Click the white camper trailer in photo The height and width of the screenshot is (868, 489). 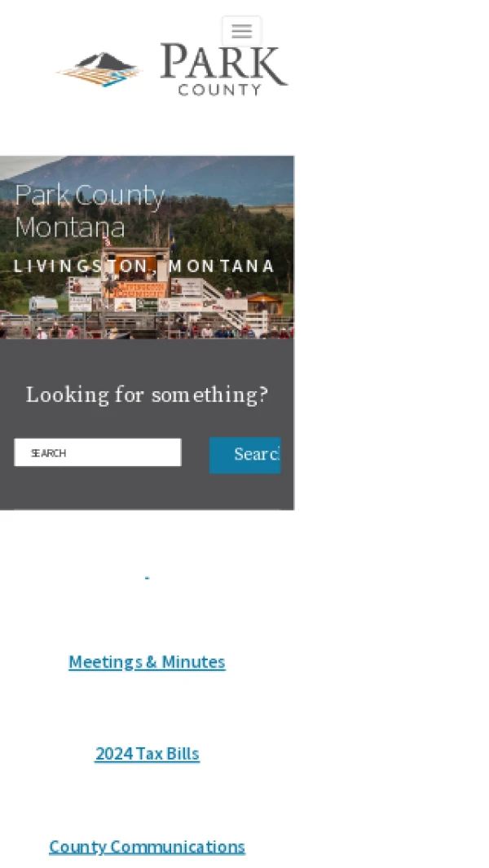point(43,305)
